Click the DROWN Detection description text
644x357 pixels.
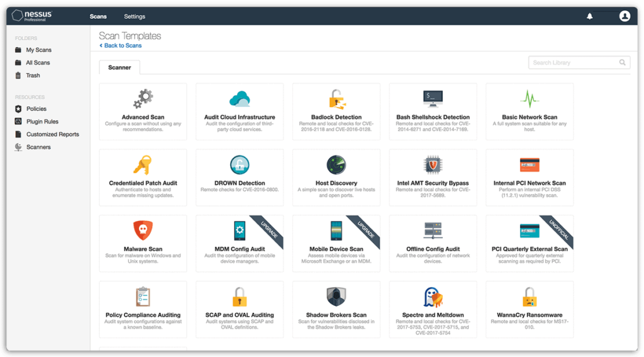click(x=240, y=190)
